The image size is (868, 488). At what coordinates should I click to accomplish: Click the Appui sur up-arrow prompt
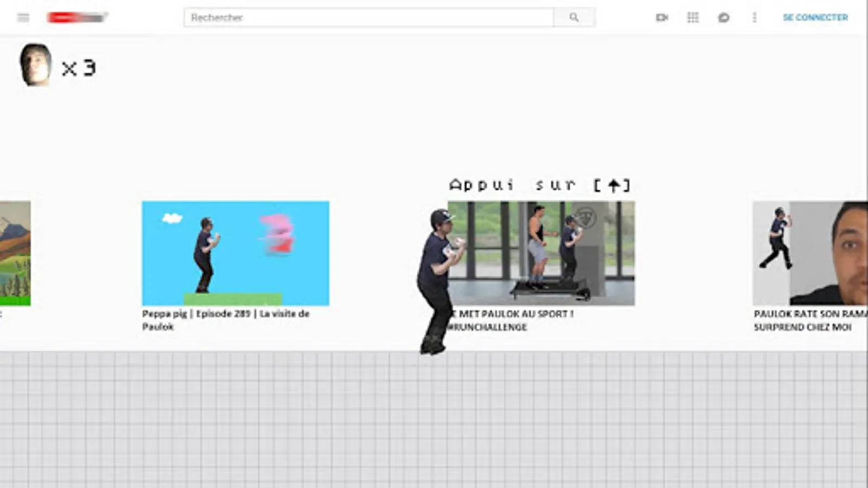pos(540,185)
